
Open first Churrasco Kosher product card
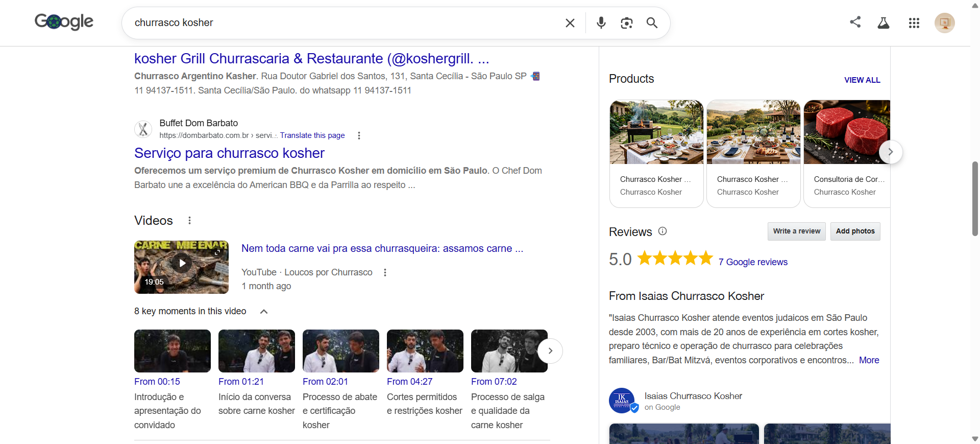coord(656,153)
